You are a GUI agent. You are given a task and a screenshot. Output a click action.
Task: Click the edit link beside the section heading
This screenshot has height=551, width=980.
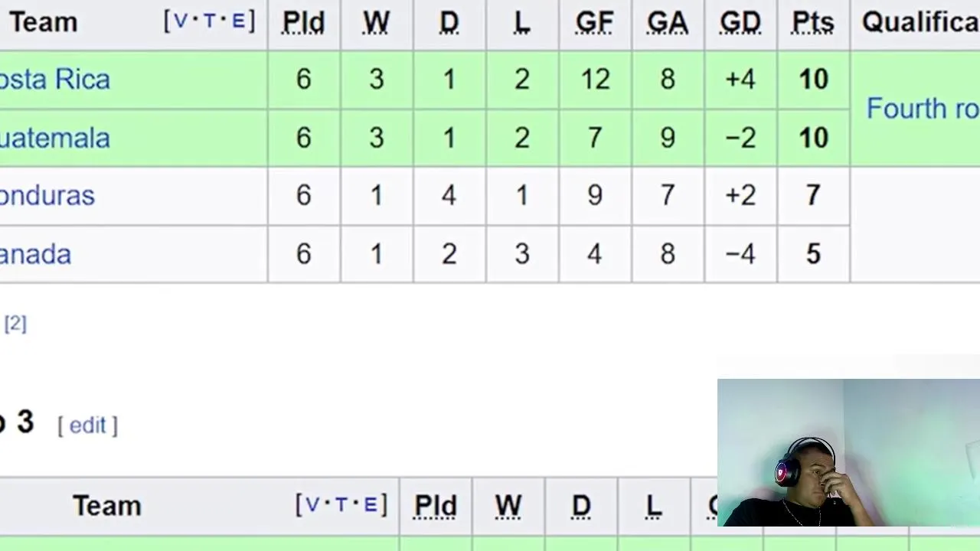[x=88, y=425]
